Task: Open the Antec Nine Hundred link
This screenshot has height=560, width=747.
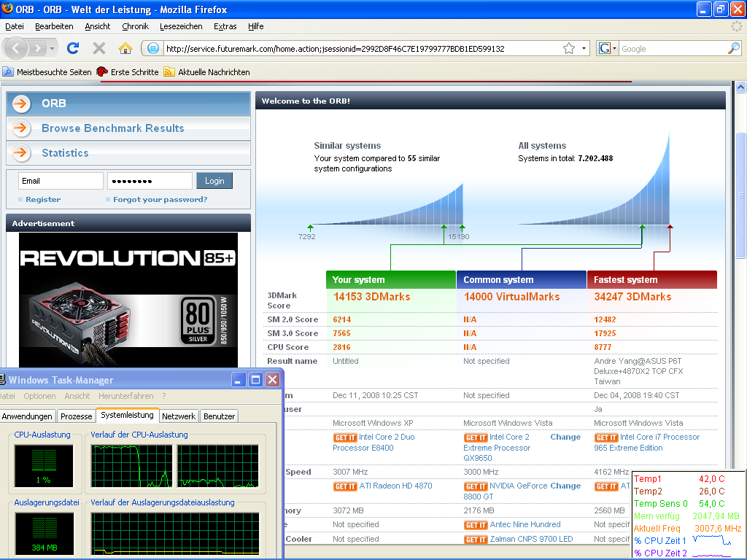Action: click(525, 525)
